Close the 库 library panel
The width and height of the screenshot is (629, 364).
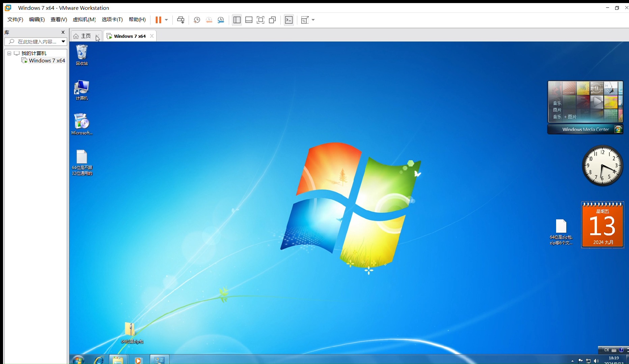tap(63, 32)
